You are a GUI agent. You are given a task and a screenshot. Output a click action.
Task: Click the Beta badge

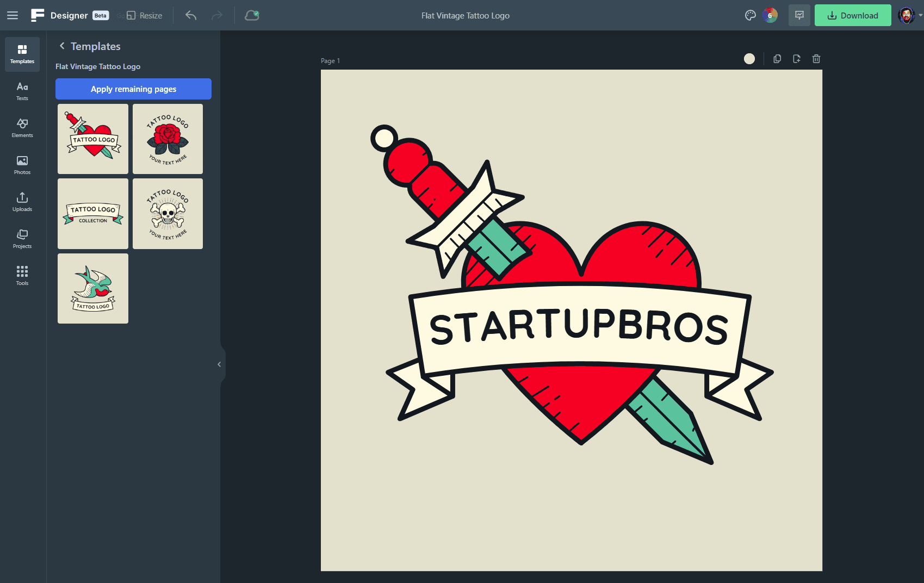[101, 16]
